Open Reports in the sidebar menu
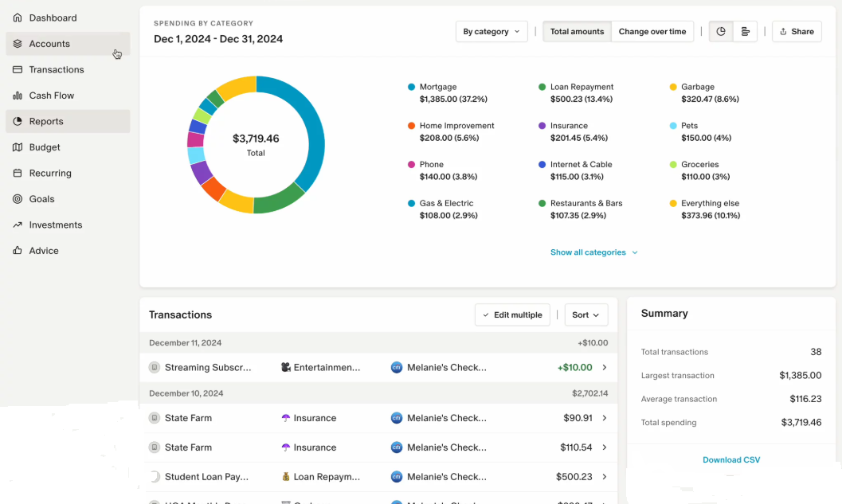842x504 pixels. pyautogui.click(x=46, y=122)
